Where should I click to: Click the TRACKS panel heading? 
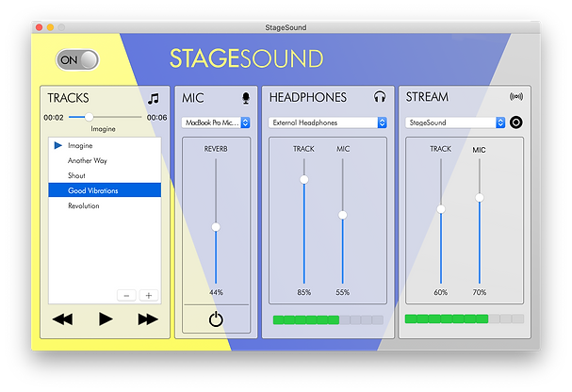point(68,98)
